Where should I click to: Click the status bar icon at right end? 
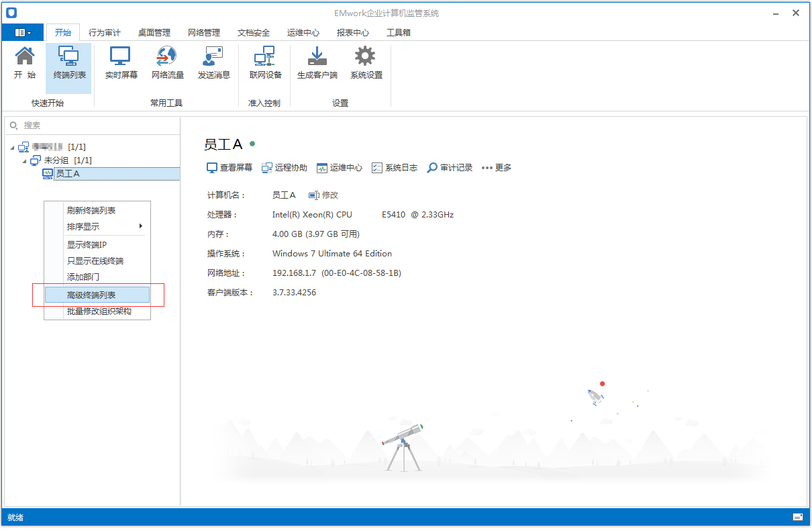tap(798, 517)
